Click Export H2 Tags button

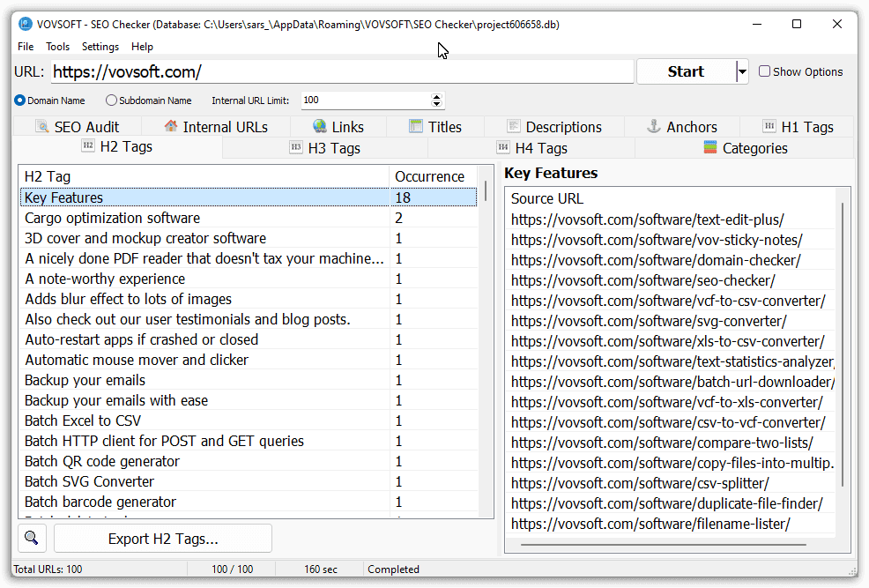tap(163, 539)
